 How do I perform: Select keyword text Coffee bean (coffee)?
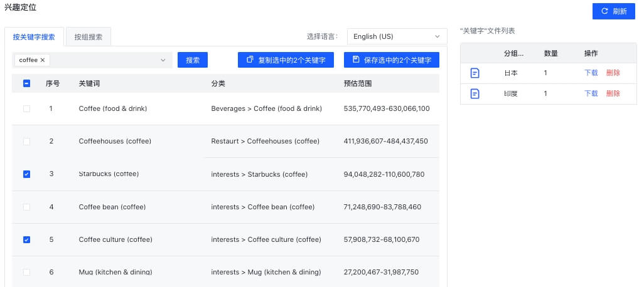[x=112, y=207]
